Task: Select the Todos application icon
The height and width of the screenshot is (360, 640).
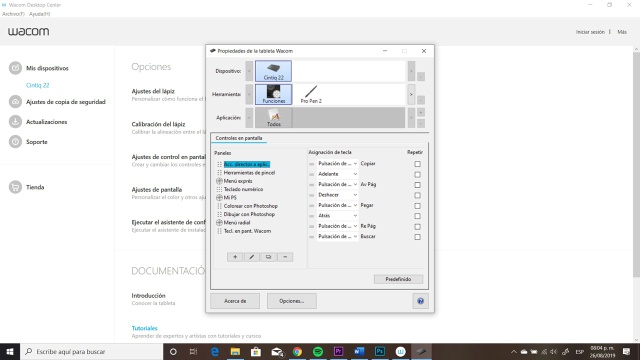Action: 273,118
